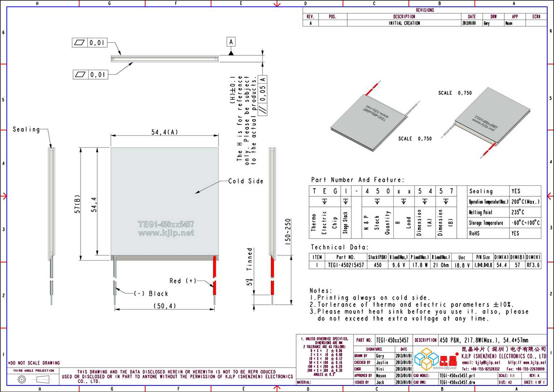Select CAD drawing TEG1-450xx5457.drw
This screenshot has width=554, height=392.
point(457,383)
